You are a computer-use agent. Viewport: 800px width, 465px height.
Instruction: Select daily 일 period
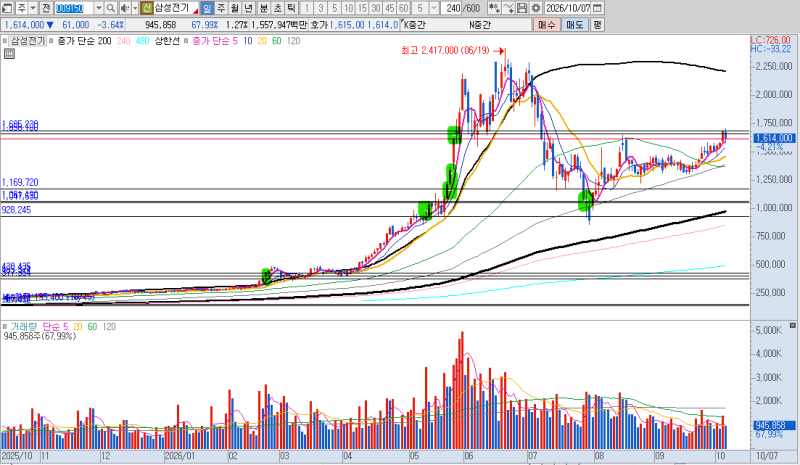click(x=207, y=8)
